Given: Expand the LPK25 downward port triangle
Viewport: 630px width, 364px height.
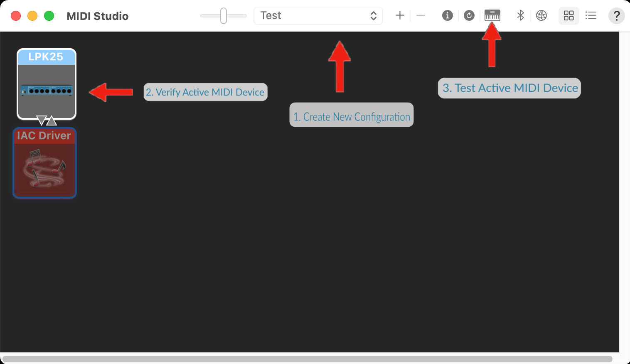Looking at the screenshot, I should 41,121.
